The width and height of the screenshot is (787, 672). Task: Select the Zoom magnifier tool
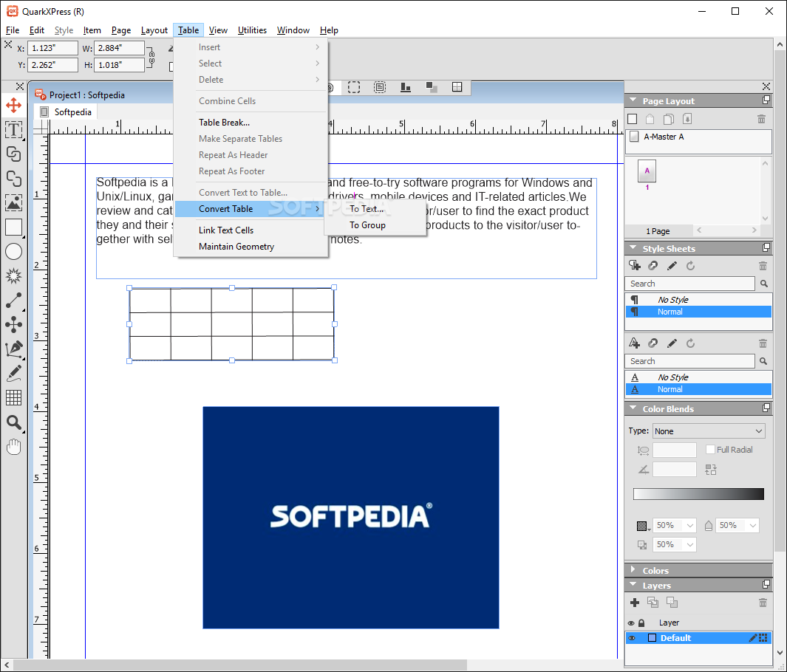(x=13, y=422)
